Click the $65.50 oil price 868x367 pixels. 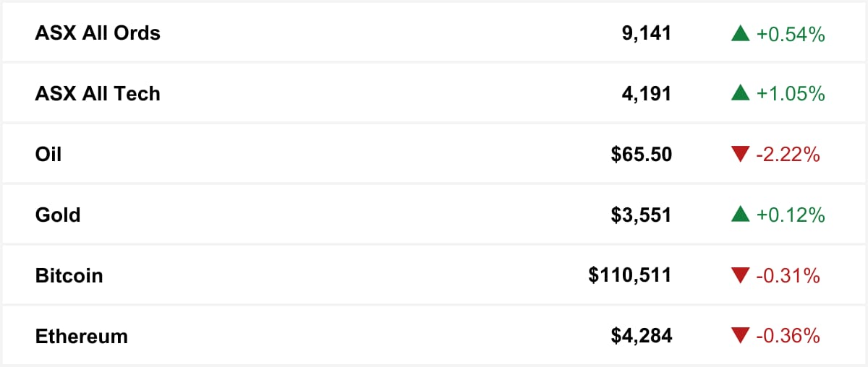[642, 155]
